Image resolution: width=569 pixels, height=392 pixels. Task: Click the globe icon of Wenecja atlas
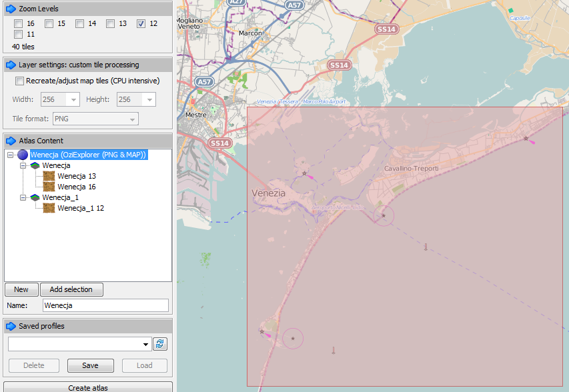click(23, 155)
